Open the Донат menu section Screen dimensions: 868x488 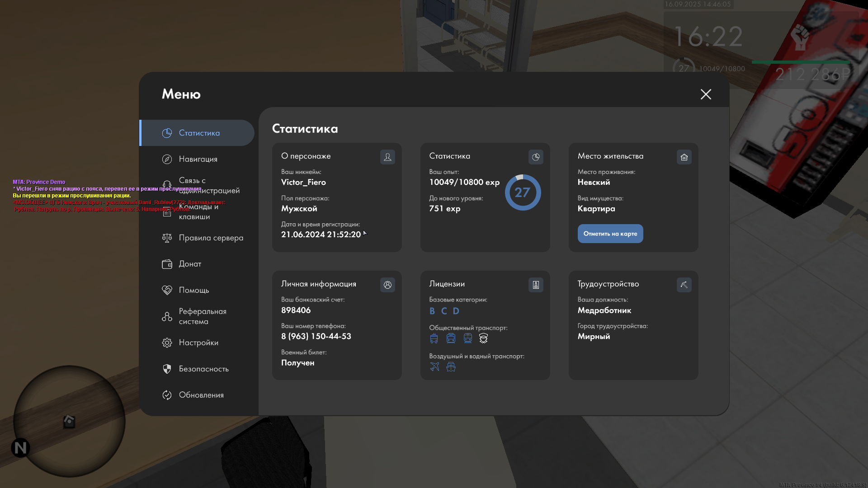pos(190,264)
